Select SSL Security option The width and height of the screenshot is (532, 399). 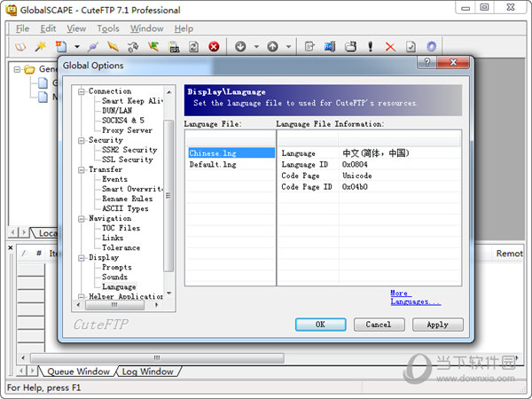pyautogui.click(x=128, y=160)
